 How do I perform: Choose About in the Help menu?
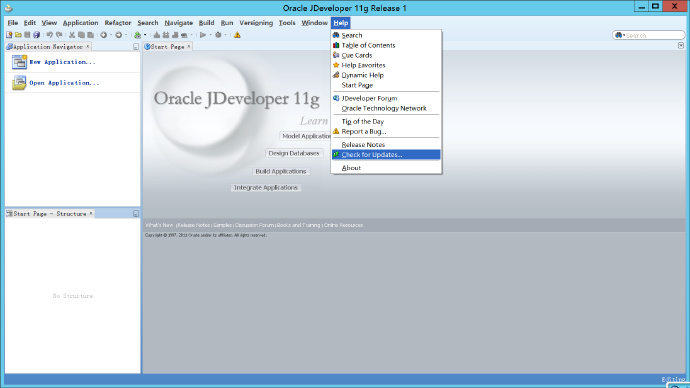[386, 168]
